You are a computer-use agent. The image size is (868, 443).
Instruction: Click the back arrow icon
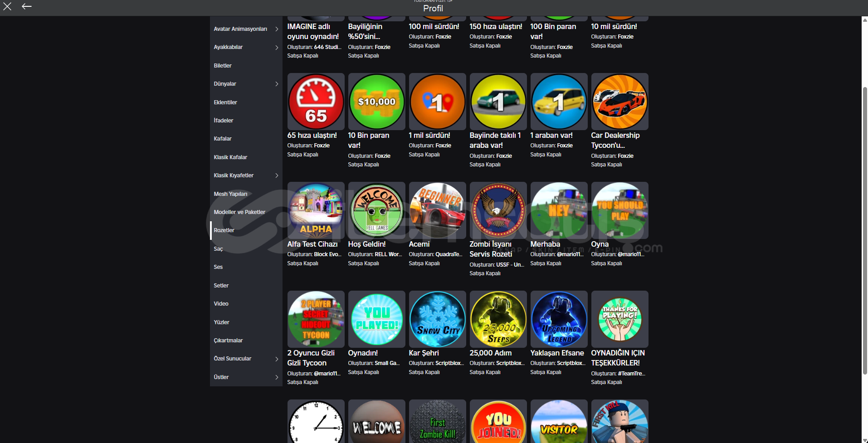tap(27, 6)
